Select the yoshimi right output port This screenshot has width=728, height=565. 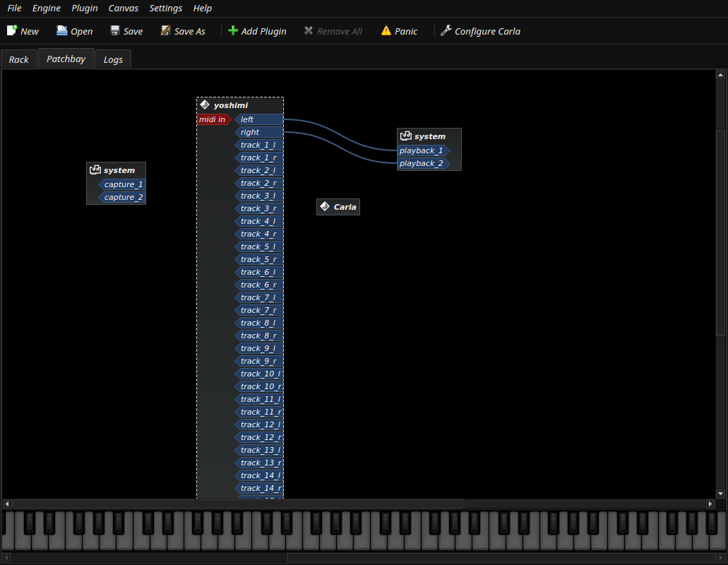tap(259, 132)
